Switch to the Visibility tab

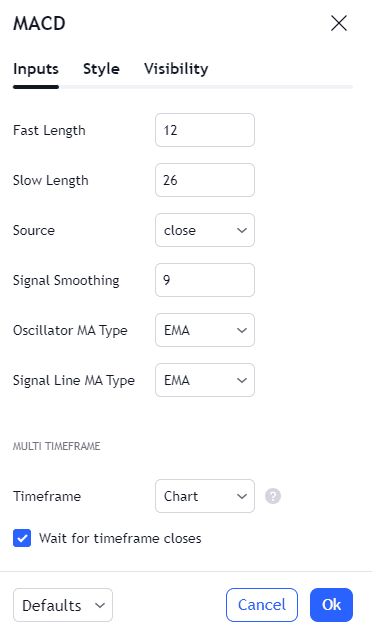pos(176,69)
